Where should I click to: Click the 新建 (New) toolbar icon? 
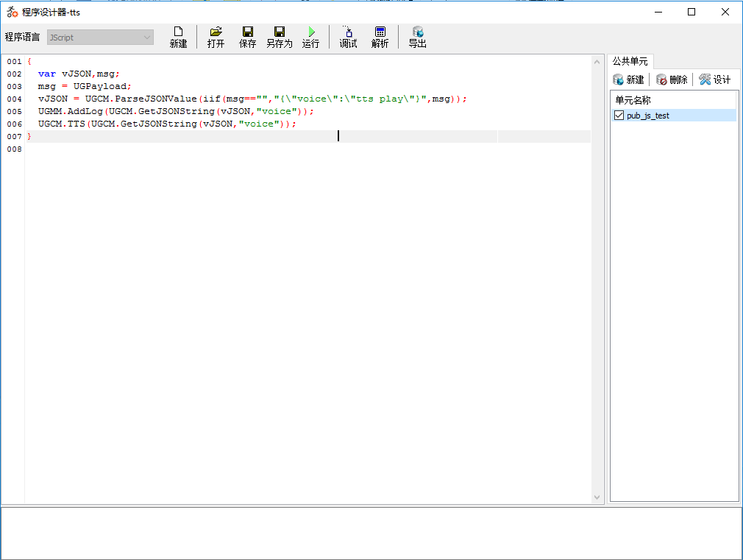pos(178,37)
